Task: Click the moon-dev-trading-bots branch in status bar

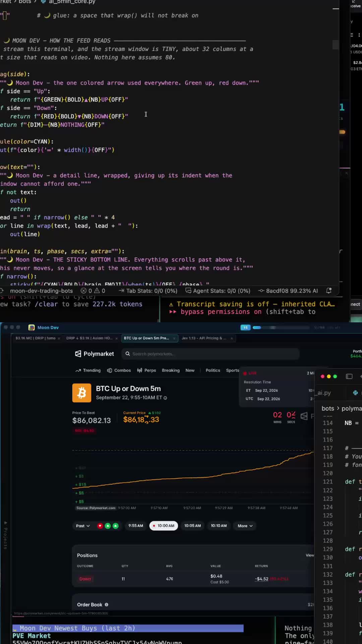Action: click(x=41, y=291)
